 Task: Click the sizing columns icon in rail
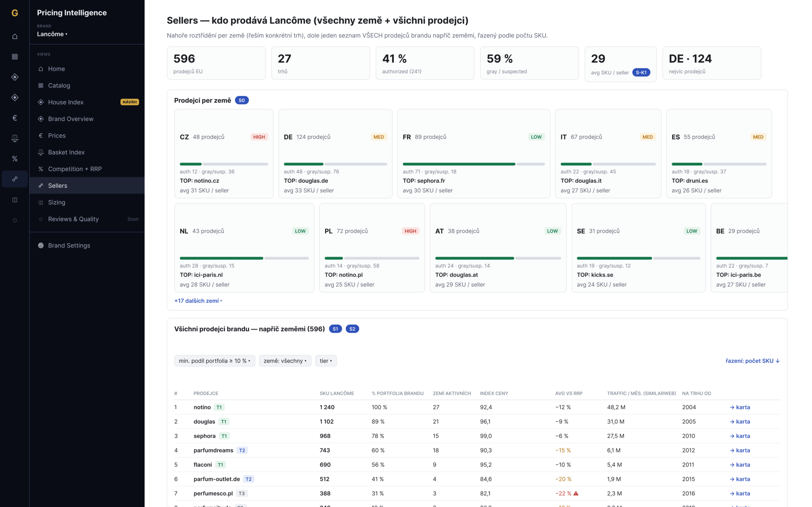(x=15, y=199)
